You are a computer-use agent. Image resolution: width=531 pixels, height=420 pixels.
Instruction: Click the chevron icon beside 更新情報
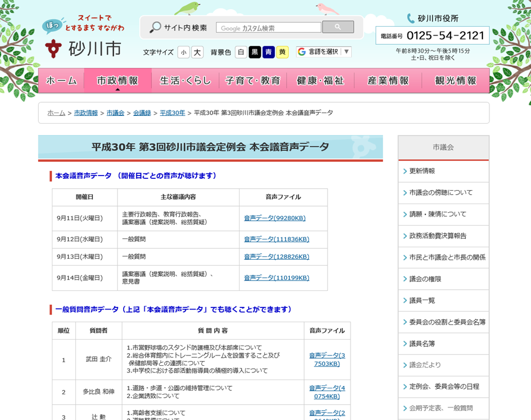pyautogui.click(x=405, y=171)
